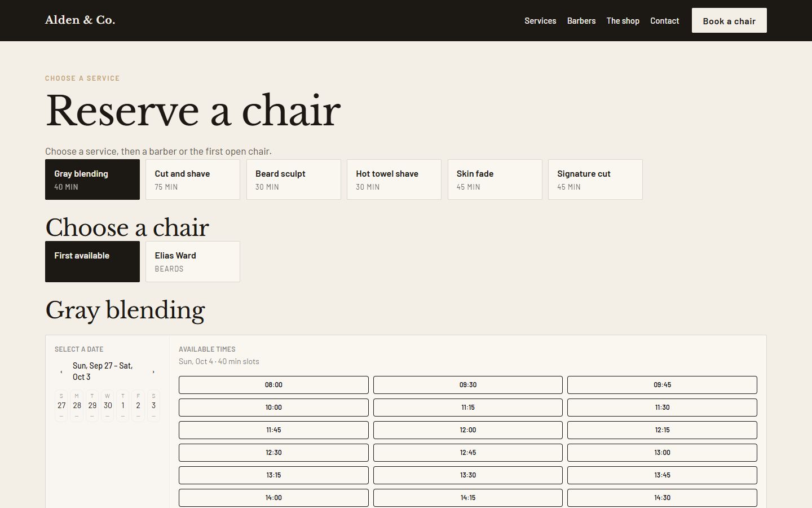Viewport: 812px width, 508px height.
Task: Reserve the 12:45 time slot
Action: click(x=468, y=453)
